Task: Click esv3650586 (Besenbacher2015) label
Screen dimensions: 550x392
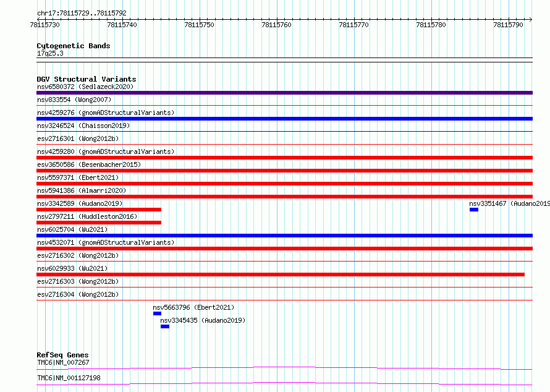Action: [89, 164]
